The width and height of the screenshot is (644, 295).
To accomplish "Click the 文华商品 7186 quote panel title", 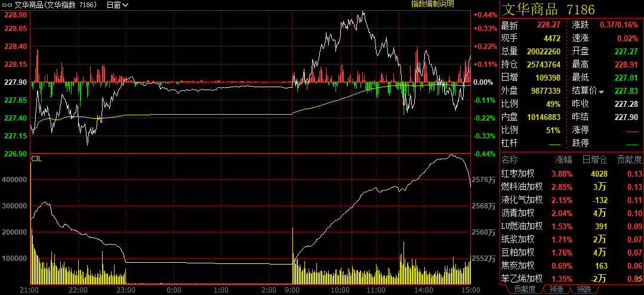I will [x=549, y=10].
